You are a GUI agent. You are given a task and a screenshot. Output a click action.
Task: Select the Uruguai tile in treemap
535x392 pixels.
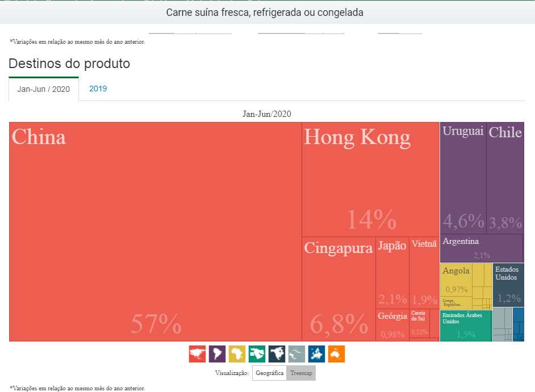coord(463,177)
